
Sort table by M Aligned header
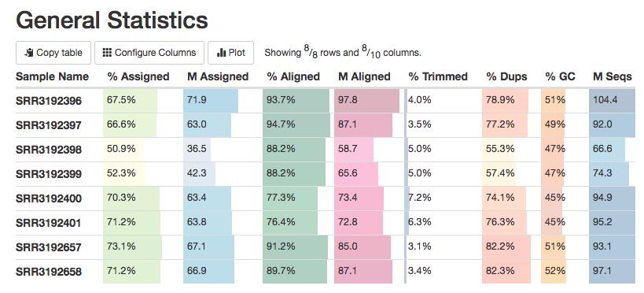click(x=364, y=76)
